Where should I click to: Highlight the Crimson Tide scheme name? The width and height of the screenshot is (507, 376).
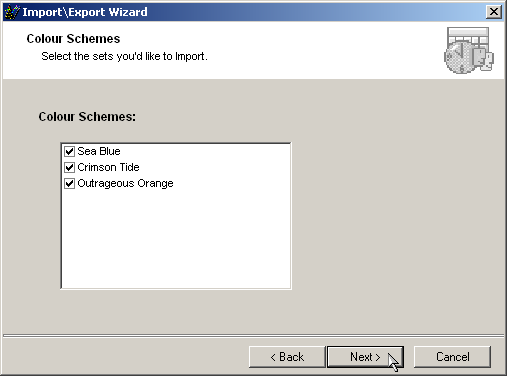(x=108, y=167)
